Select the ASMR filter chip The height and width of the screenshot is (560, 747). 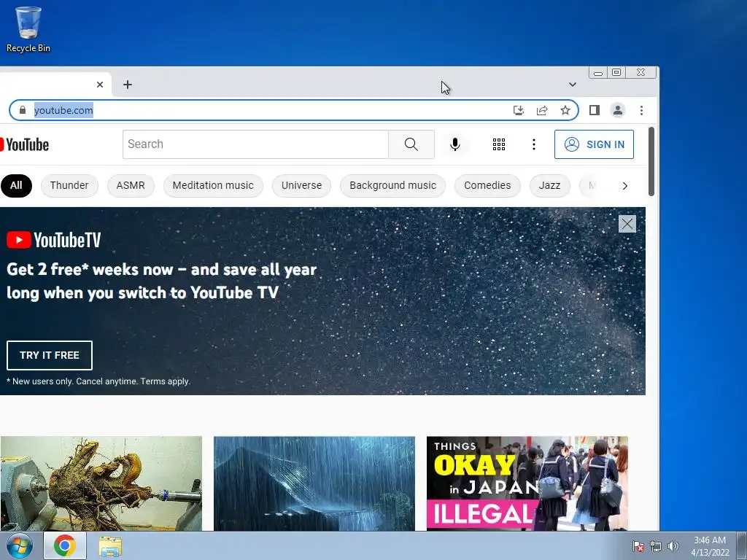coord(131,186)
